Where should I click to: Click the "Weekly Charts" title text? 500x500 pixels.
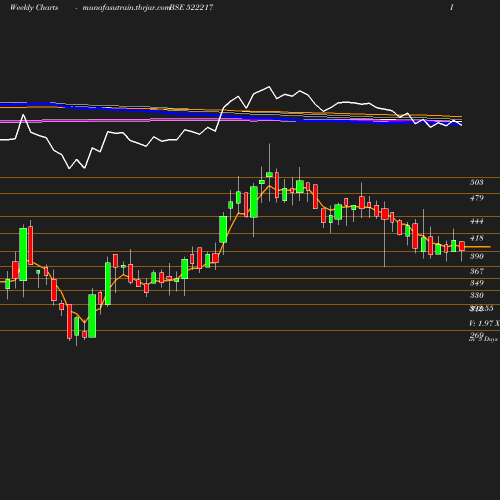click(x=34, y=7)
